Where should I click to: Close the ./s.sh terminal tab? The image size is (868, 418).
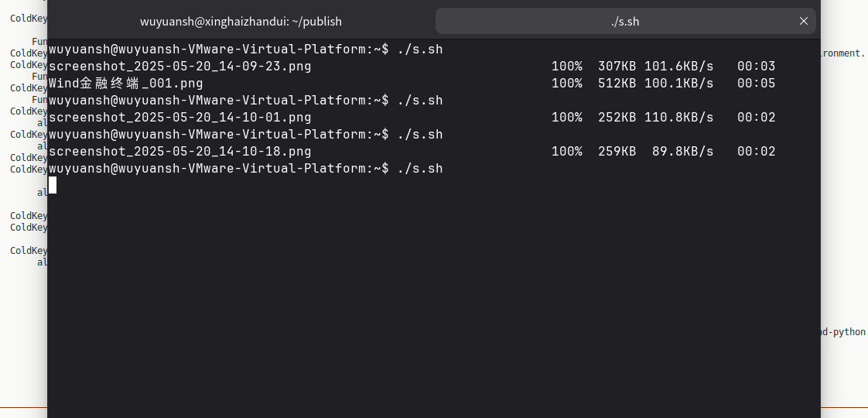pos(803,21)
